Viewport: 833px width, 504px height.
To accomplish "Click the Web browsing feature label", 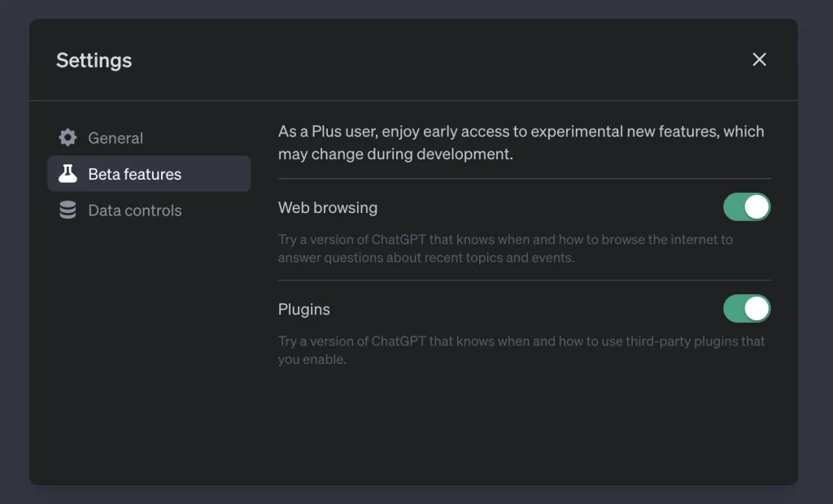I will pyautogui.click(x=328, y=207).
